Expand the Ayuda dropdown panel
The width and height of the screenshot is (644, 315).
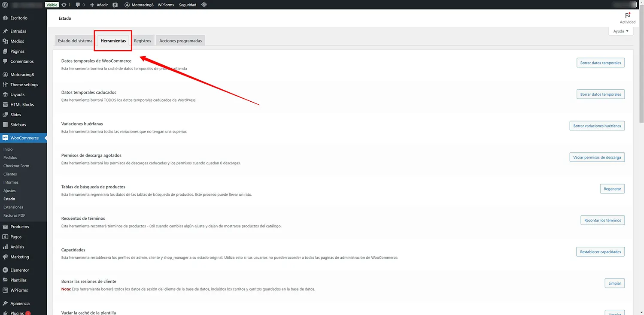(x=620, y=31)
